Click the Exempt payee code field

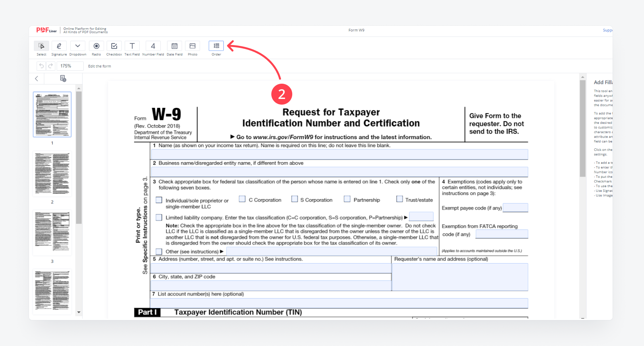pos(515,208)
